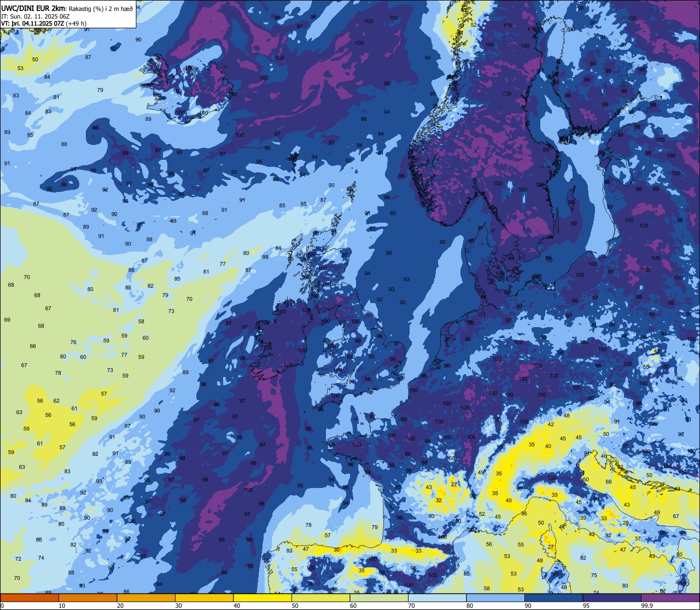This screenshot has height=610, width=700.
Task: Click the light blue 80–90 legend segment
Action: [x=495, y=597]
